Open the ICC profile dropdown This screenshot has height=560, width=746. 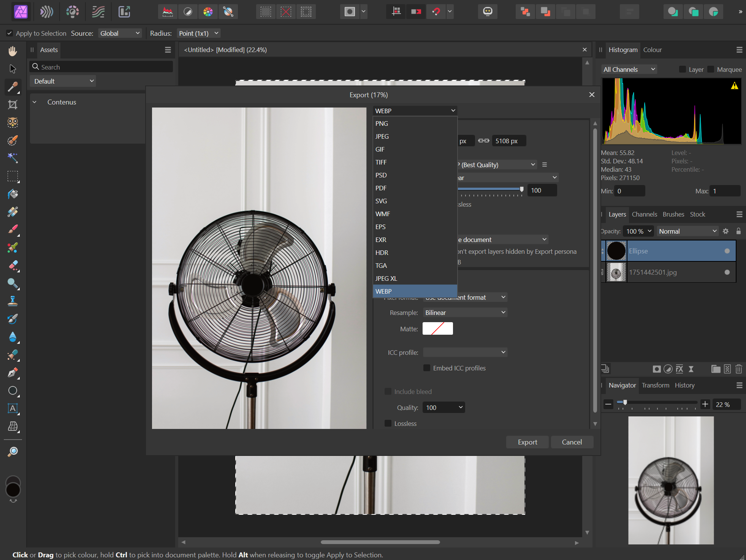465,352
